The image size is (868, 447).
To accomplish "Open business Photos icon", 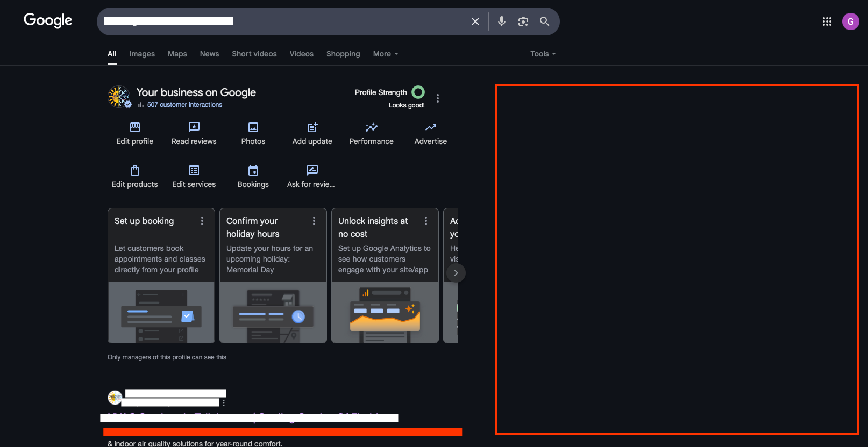I will pos(253,127).
